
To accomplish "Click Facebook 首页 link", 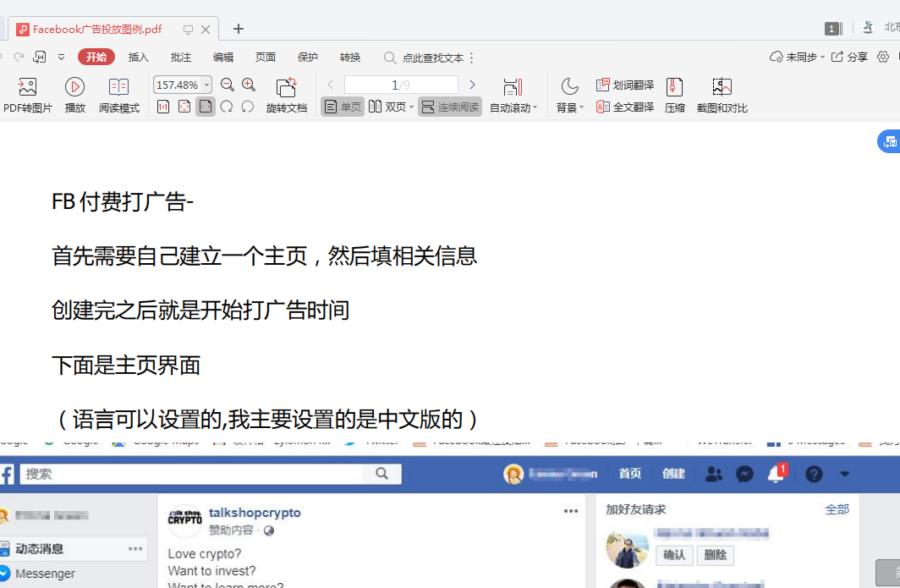I will (629, 474).
